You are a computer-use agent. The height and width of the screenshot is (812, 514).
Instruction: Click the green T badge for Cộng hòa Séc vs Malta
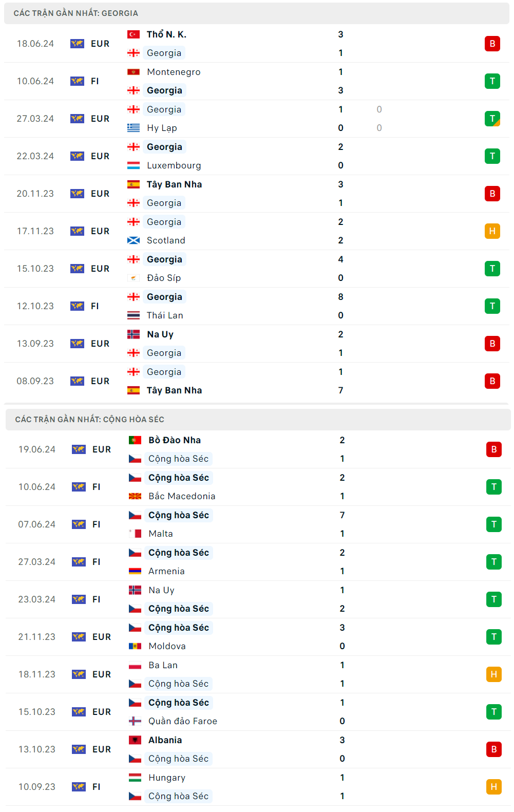[x=493, y=524]
